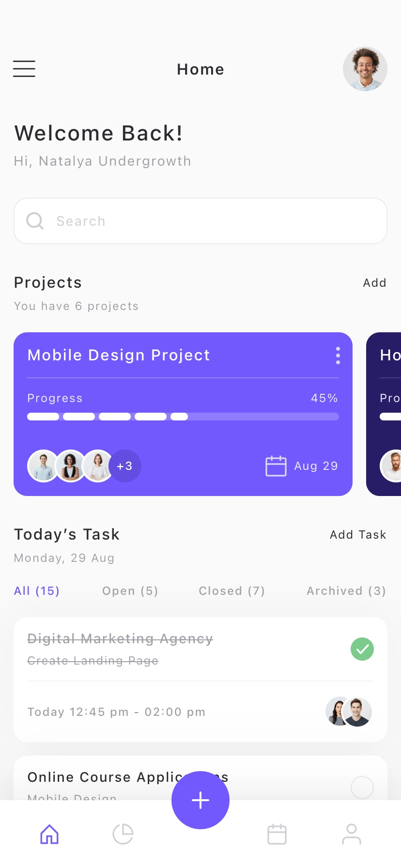Click the Aug 29 calendar icon
This screenshot has width=401, height=868.
pyautogui.click(x=276, y=466)
